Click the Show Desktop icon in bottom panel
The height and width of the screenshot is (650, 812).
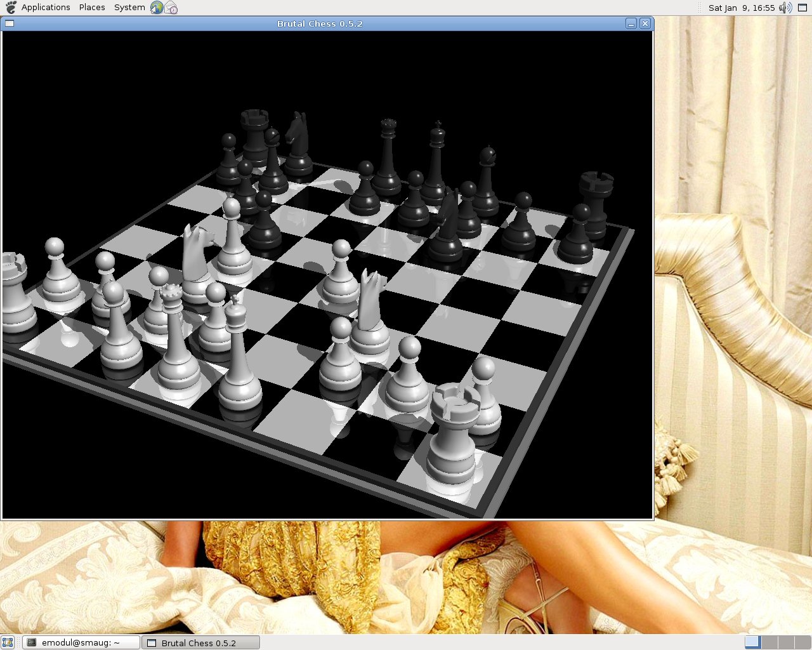(x=8, y=642)
